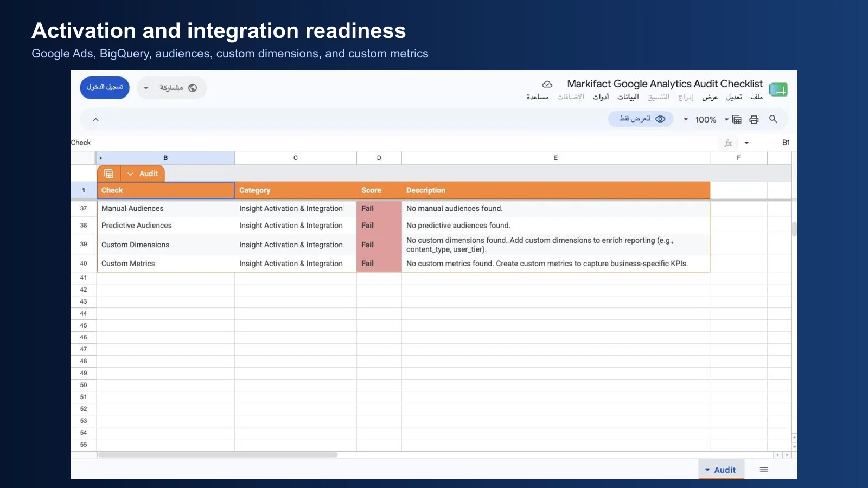Viewport: 868px width, 488px height.
Task: Click the document title Markifact Google Analytics Audit Checklist
Action: 665,84
